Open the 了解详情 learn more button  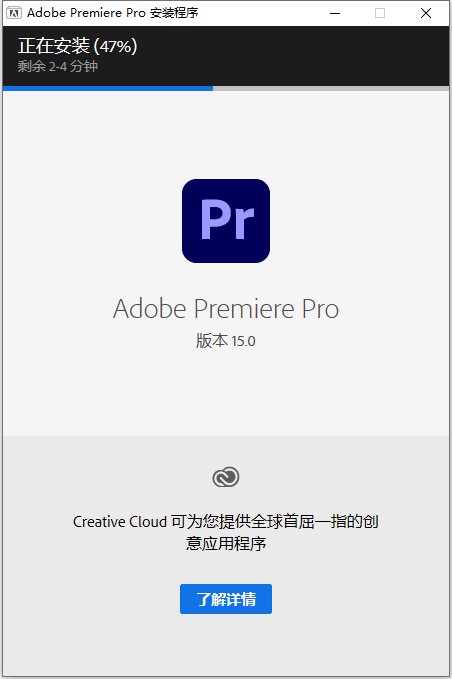point(226,599)
